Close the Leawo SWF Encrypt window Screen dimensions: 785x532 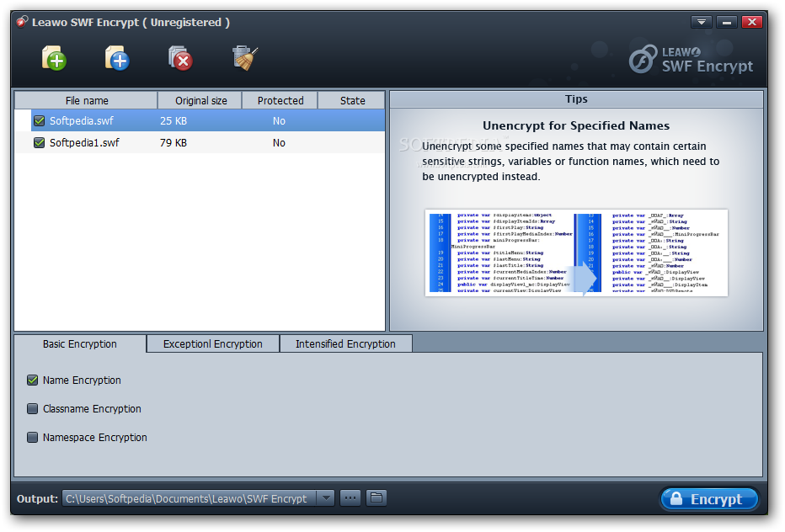coord(752,22)
